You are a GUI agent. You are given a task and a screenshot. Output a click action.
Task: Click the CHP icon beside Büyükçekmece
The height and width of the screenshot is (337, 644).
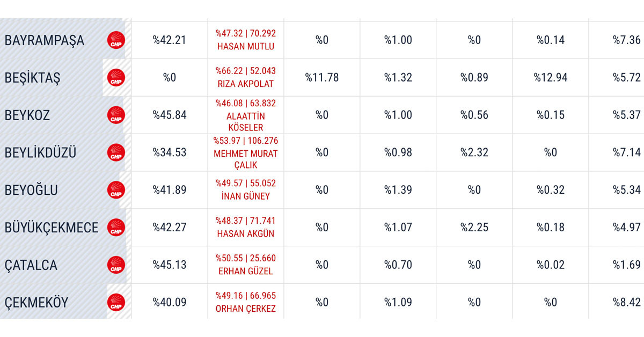116,228
